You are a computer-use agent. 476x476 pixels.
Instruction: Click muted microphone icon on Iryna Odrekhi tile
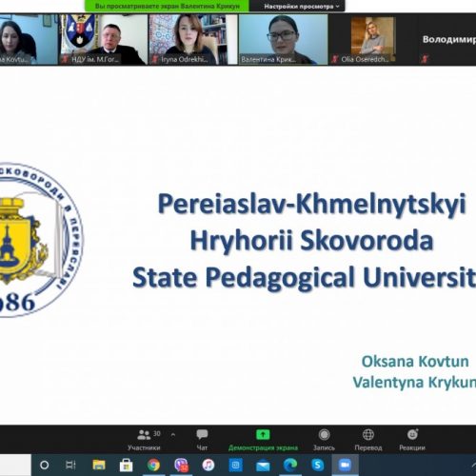click(x=154, y=59)
